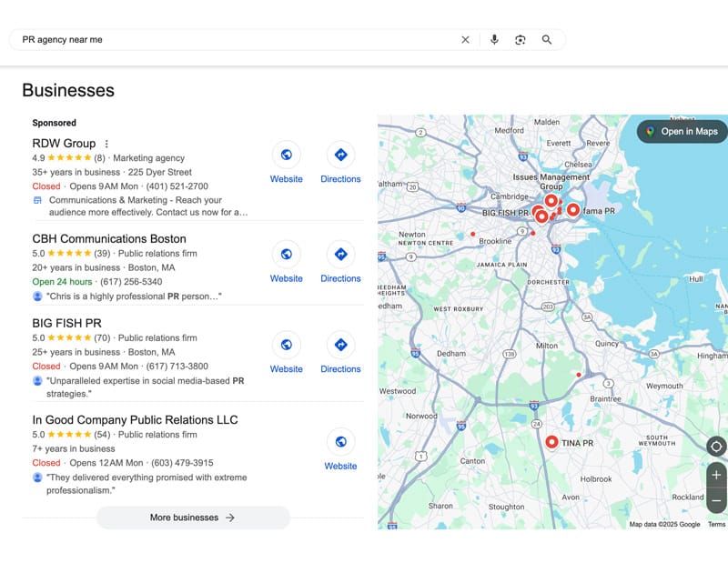Image resolution: width=728 pixels, height=583 pixels.
Task: Click the 'Unparalleled expertise in social media-based PR' review
Action: 146,387
